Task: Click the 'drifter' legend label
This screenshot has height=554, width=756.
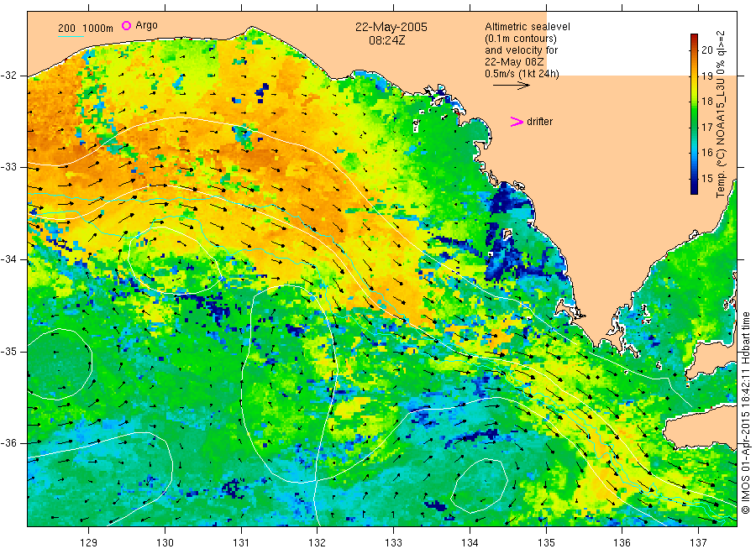Action: point(539,122)
